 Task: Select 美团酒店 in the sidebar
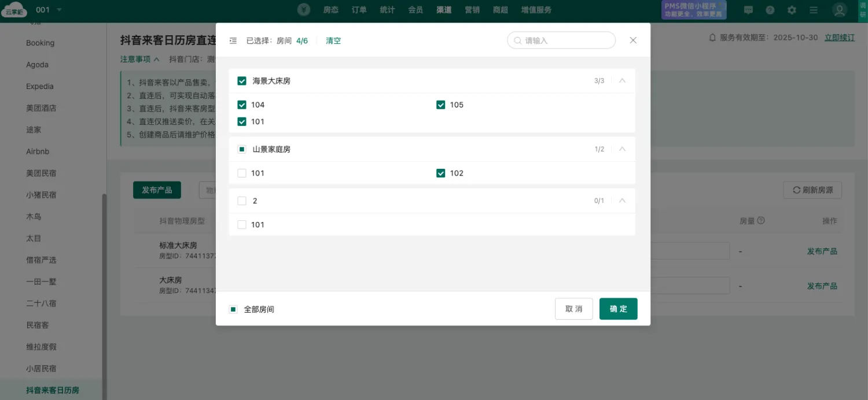[x=41, y=108]
